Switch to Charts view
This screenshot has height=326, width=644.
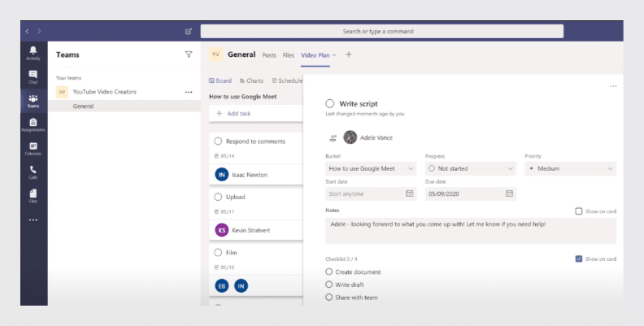(x=252, y=80)
